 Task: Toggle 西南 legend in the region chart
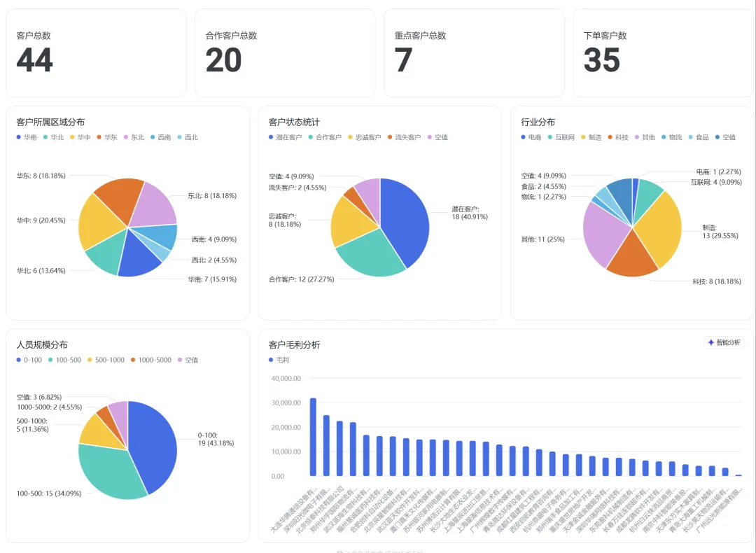coord(161,137)
